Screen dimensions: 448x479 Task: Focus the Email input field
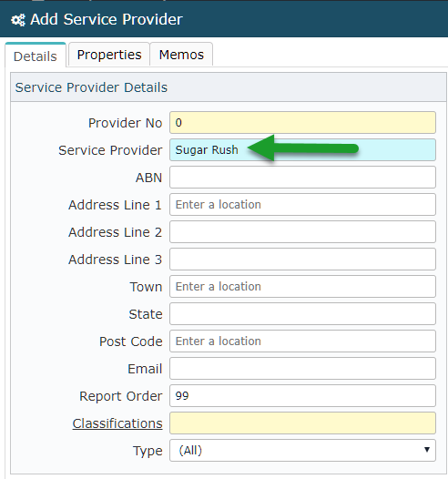click(302, 369)
